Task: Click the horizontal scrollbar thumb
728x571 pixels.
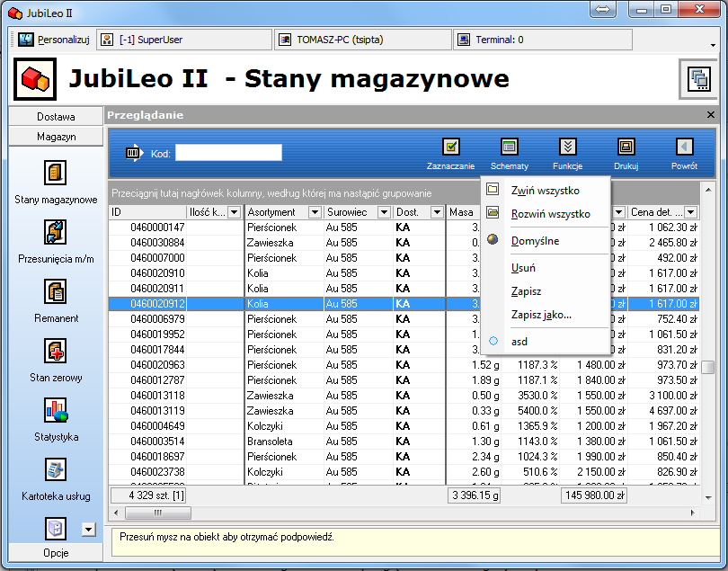Action: (158, 513)
